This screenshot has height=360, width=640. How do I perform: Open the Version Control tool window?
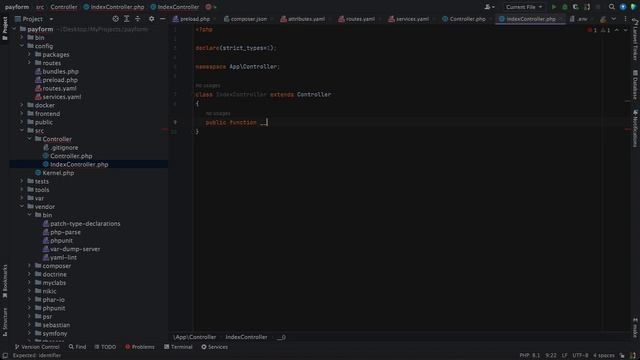[37, 347]
